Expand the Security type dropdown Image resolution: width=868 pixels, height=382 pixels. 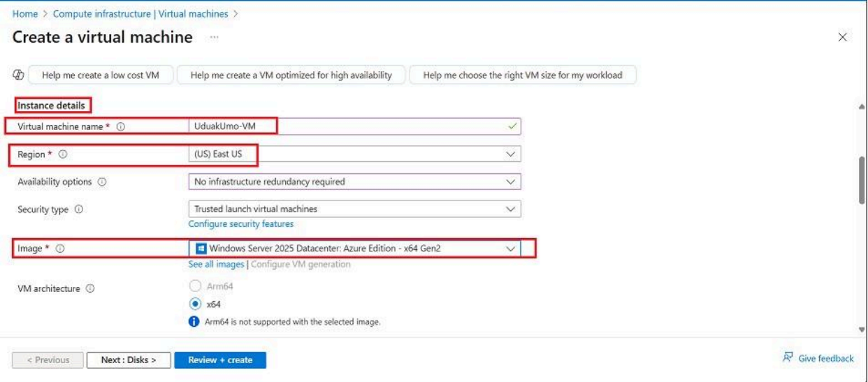510,209
